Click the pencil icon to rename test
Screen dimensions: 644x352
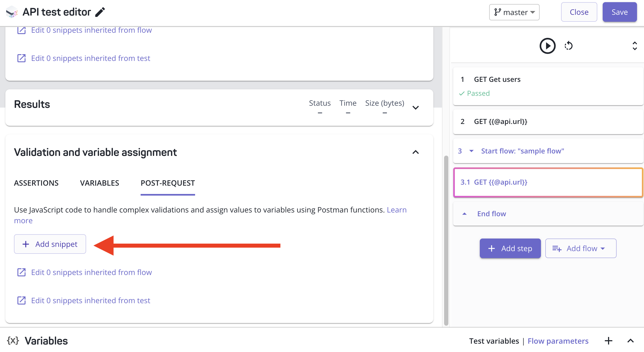click(100, 12)
